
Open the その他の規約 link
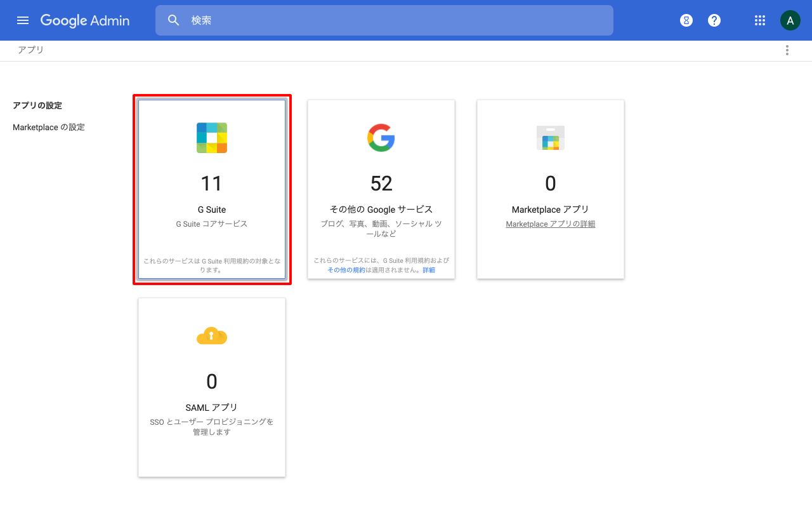pyautogui.click(x=346, y=270)
